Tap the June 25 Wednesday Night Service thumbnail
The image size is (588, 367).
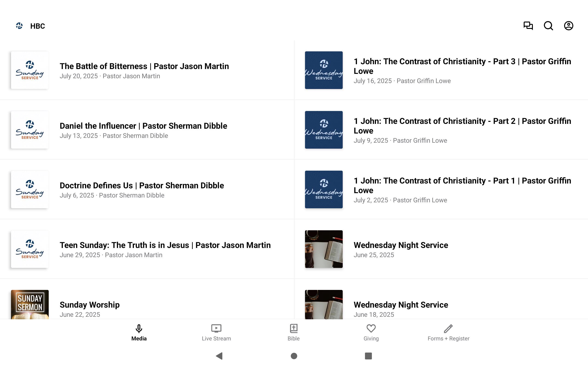pos(324,249)
